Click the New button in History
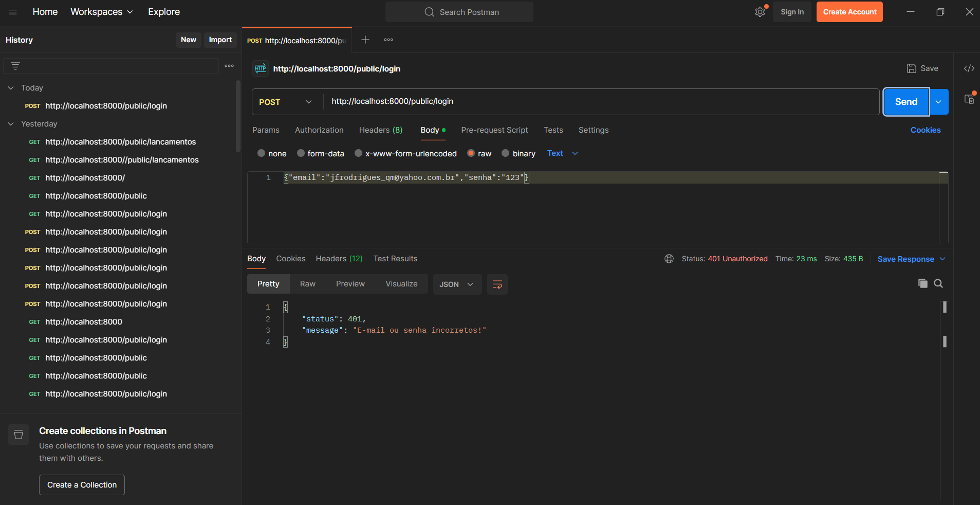The width and height of the screenshot is (980, 505). 189,40
